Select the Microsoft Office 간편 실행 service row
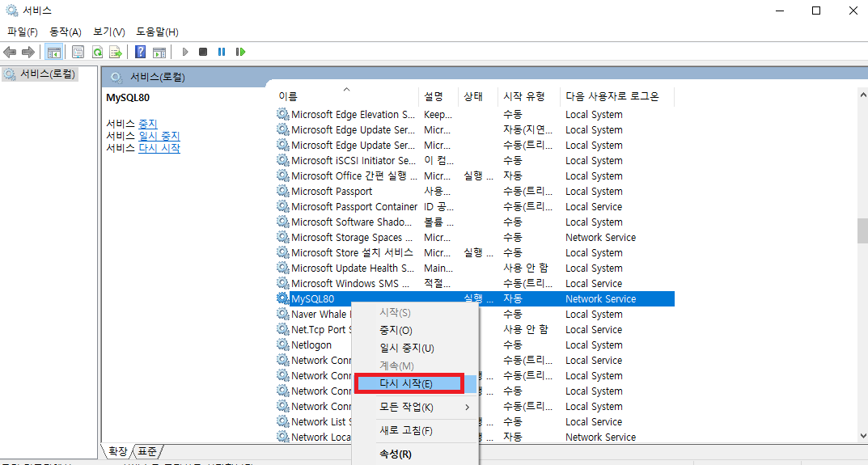Viewport: 868px width, 465px height. pyautogui.click(x=475, y=176)
